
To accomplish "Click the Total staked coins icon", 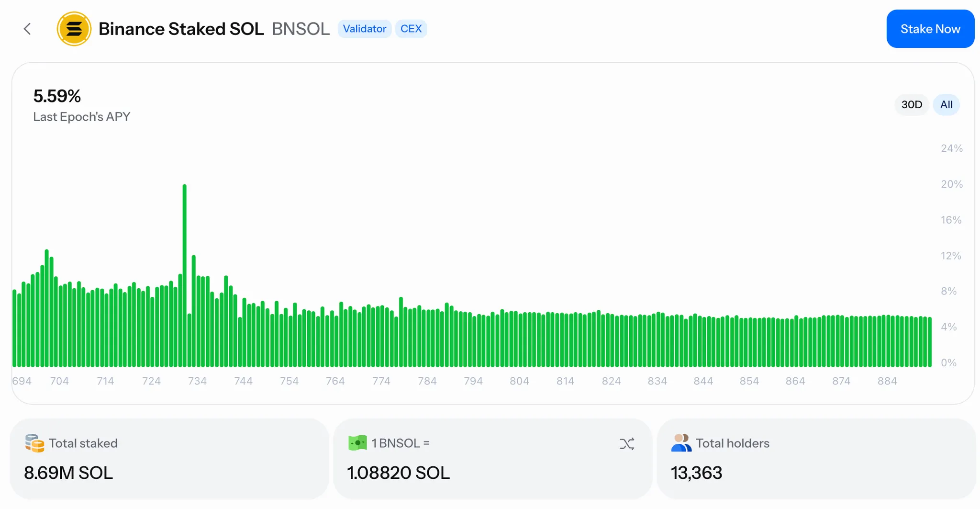I will coord(34,443).
